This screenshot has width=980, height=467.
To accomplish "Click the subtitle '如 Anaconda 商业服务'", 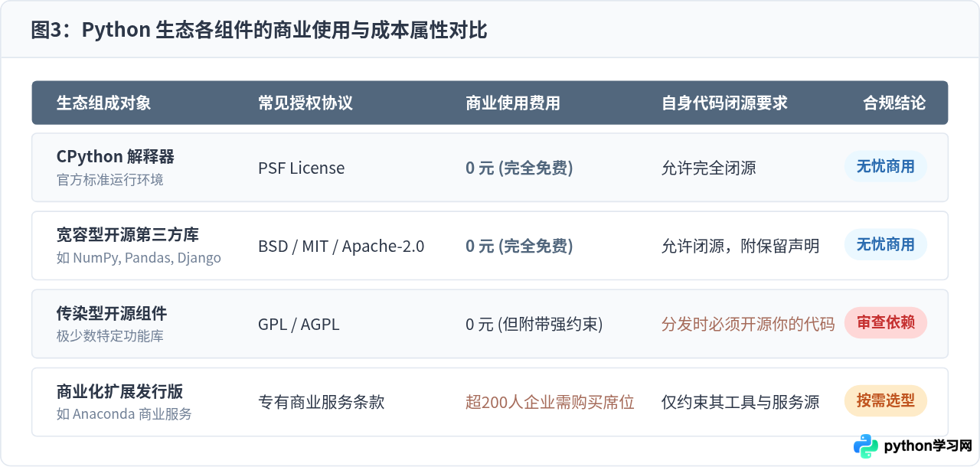I will [124, 414].
